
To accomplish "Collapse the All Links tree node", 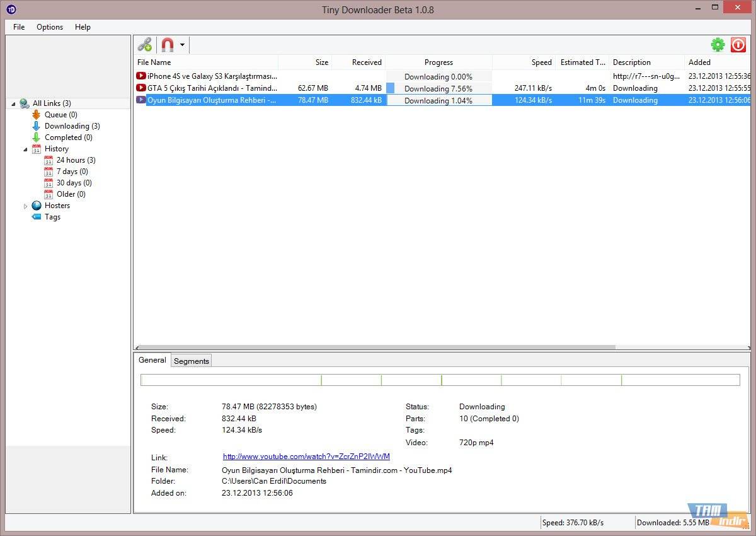I will pyautogui.click(x=14, y=103).
